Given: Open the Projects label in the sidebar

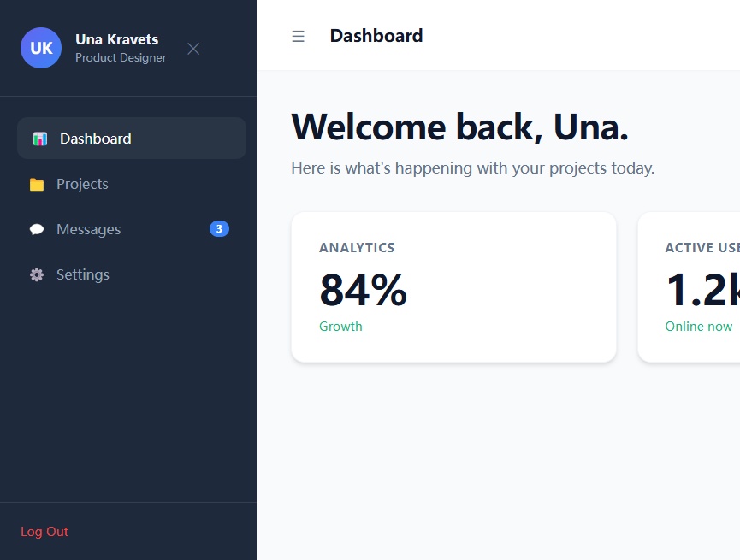Looking at the screenshot, I should [82, 184].
